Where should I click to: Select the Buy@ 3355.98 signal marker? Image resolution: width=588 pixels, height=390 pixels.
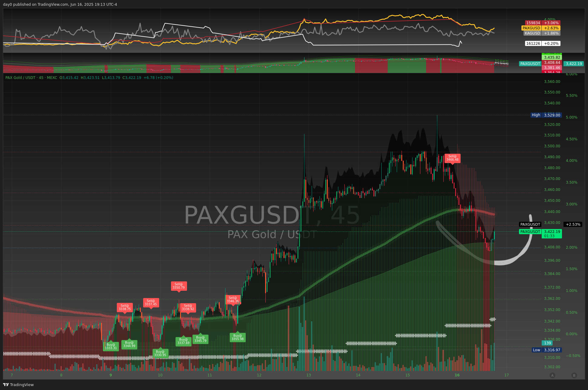(x=238, y=337)
